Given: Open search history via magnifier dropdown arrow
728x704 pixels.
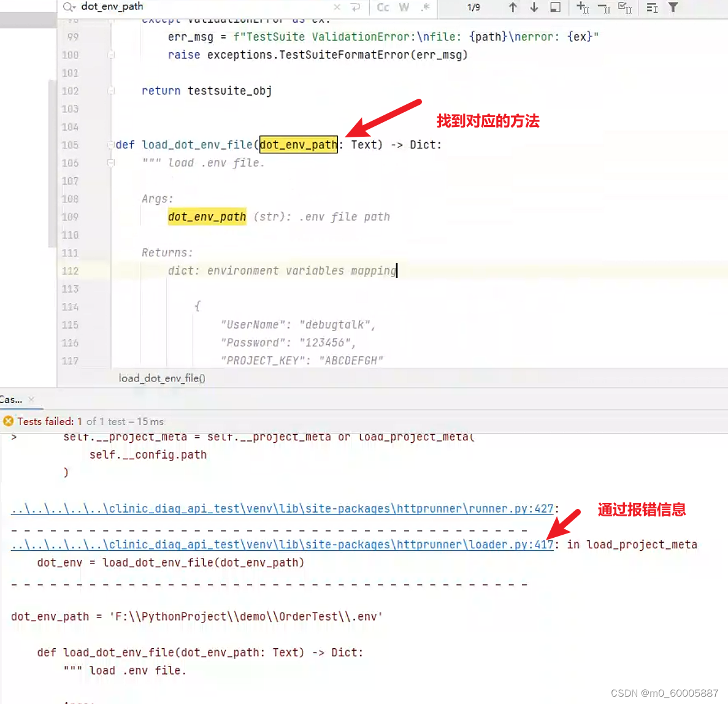Looking at the screenshot, I should point(69,8).
